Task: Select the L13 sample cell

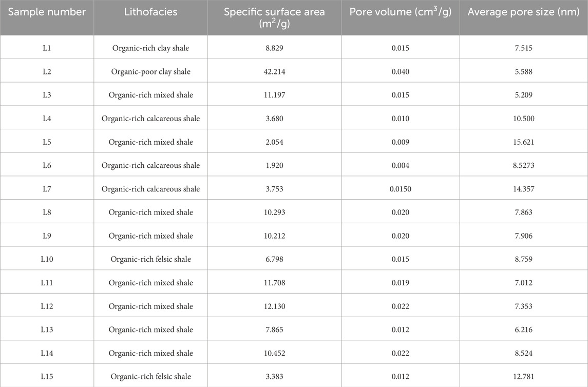Action: (47, 330)
